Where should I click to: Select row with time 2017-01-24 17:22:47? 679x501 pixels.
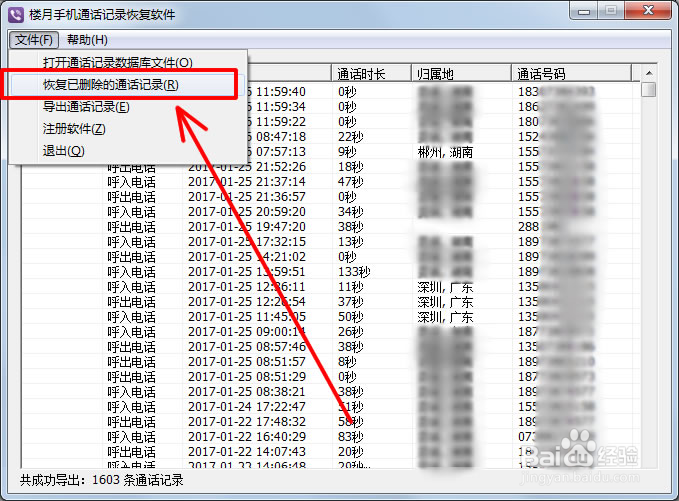pyautogui.click(x=331, y=407)
